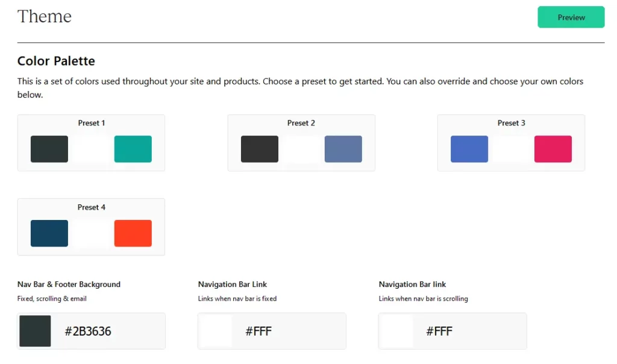Open the Nav Bar & Footer Background color picker
This screenshot has width=617, height=364.
pos(34,331)
